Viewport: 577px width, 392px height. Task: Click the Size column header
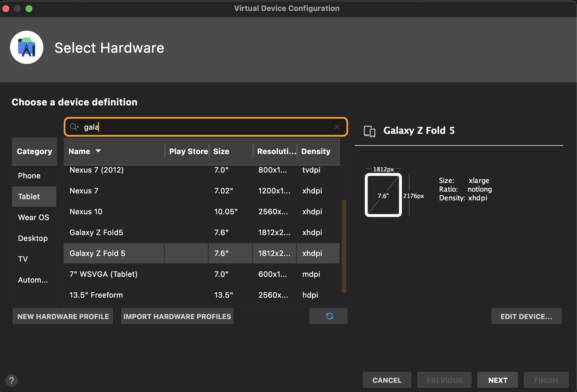point(231,151)
